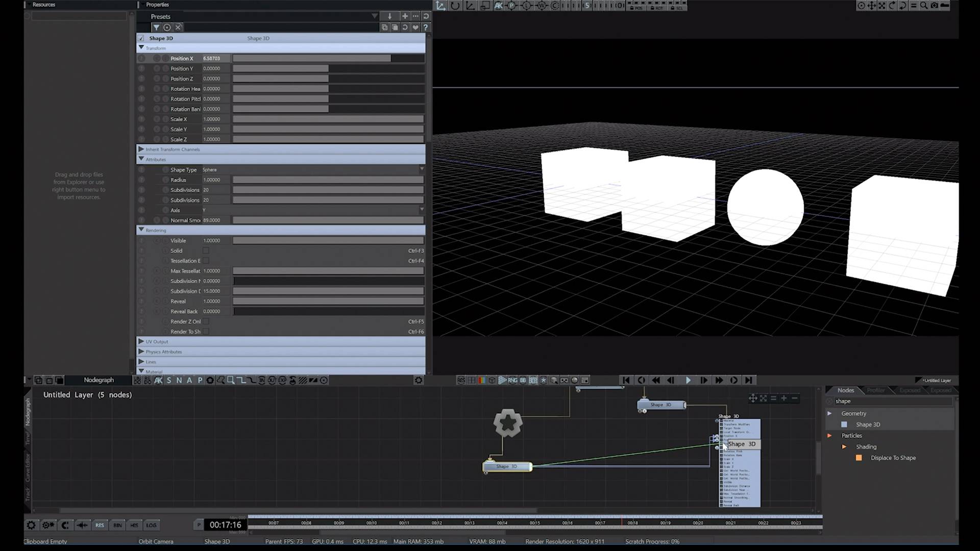Collapse the Transform section
The height and width of the screenshot is (551, 980).
[x=141, y=48]
